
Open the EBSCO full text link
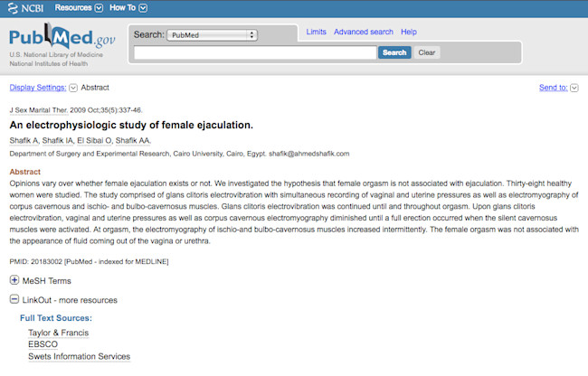point(43,344)
